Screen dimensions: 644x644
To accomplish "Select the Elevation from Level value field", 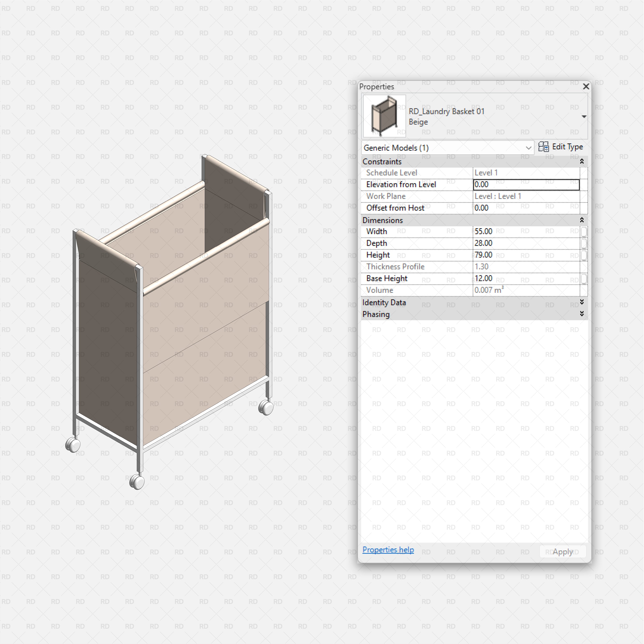I will 526,184.
